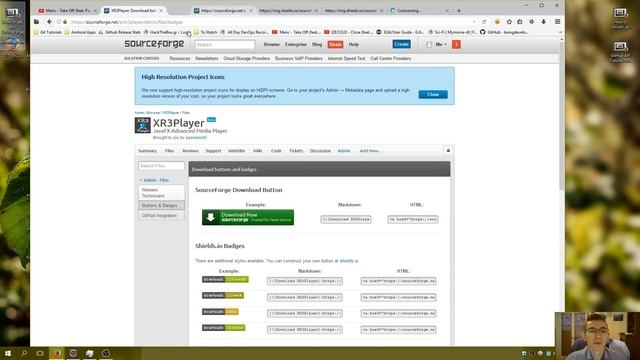
Task: Open the Reviews project tab
Action: (190, 151)
